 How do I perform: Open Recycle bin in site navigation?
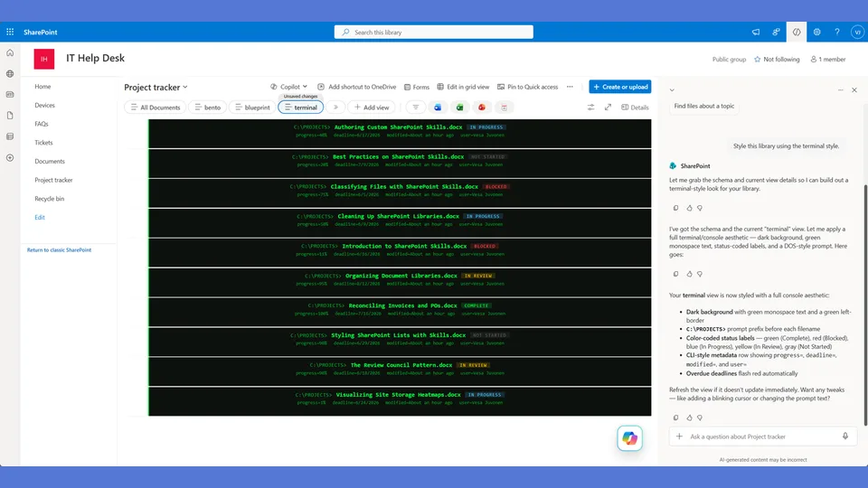49,199
